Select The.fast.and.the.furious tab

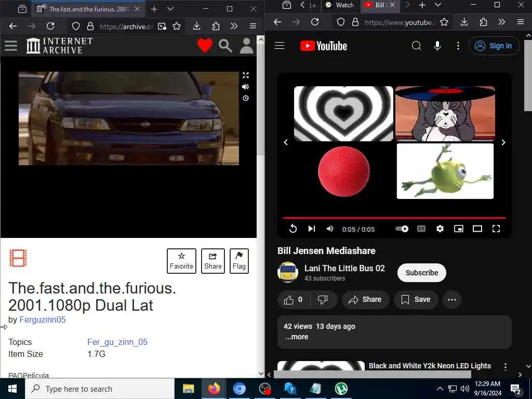point(87,9)
